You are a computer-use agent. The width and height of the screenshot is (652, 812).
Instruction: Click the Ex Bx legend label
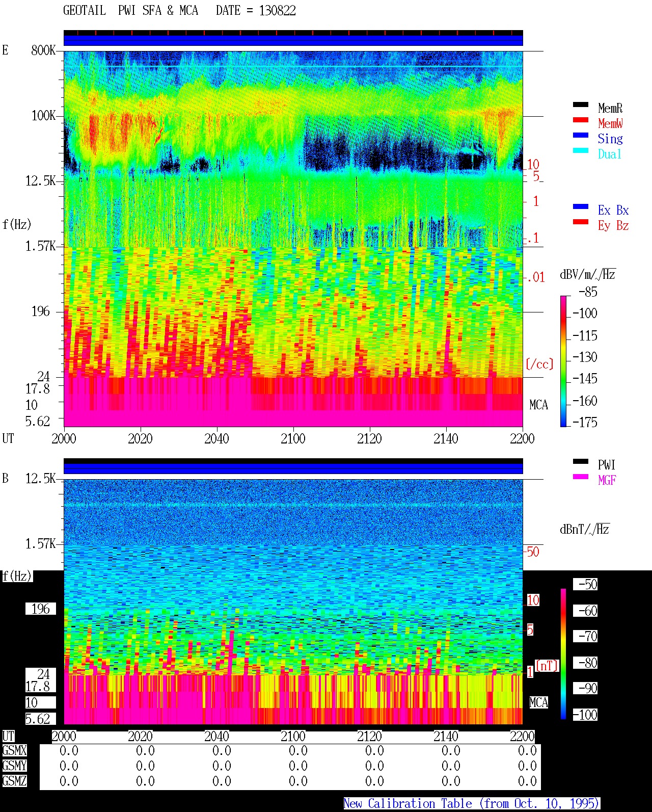pos(613,210)
